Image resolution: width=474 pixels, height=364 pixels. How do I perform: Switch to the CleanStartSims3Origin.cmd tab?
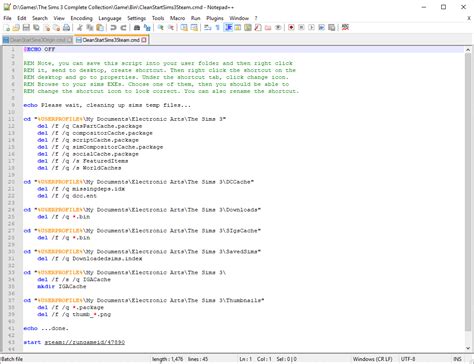(x=37, y=40)
